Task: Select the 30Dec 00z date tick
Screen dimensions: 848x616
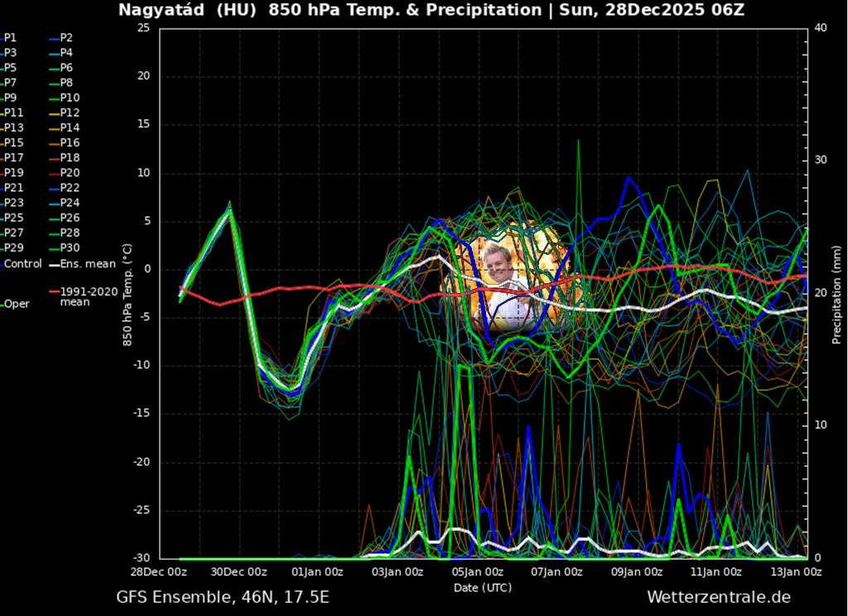Action: tap(239, 572)
